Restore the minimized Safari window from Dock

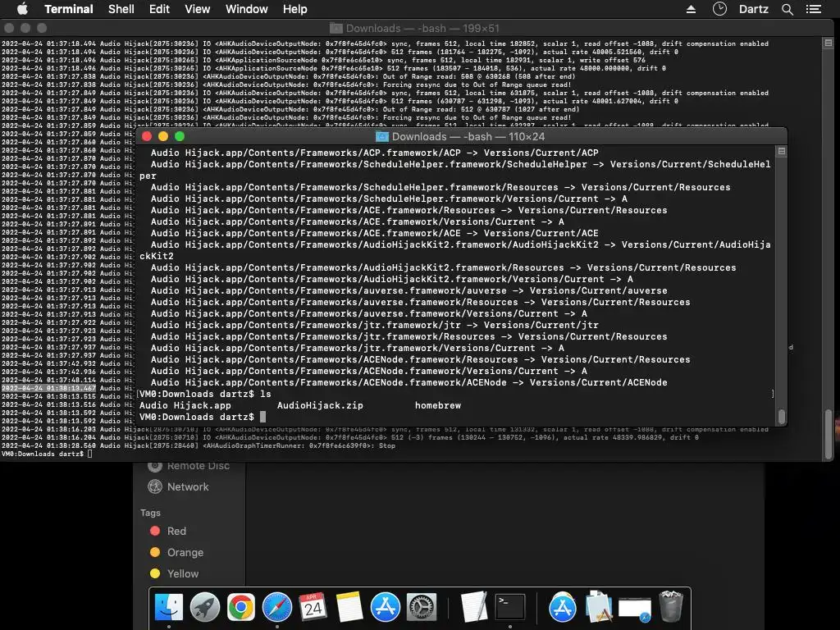tap(635, 609)
